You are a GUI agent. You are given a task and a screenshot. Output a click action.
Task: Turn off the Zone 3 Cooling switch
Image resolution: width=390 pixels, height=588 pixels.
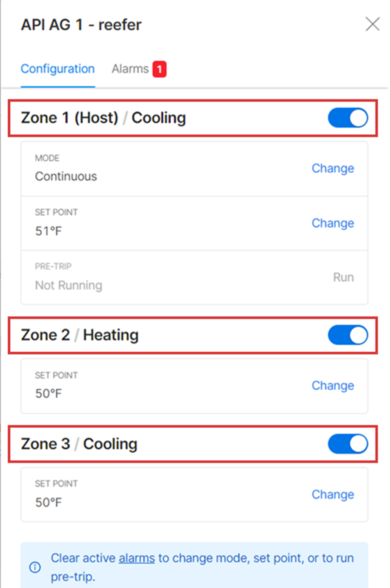[x=348, y=444]
